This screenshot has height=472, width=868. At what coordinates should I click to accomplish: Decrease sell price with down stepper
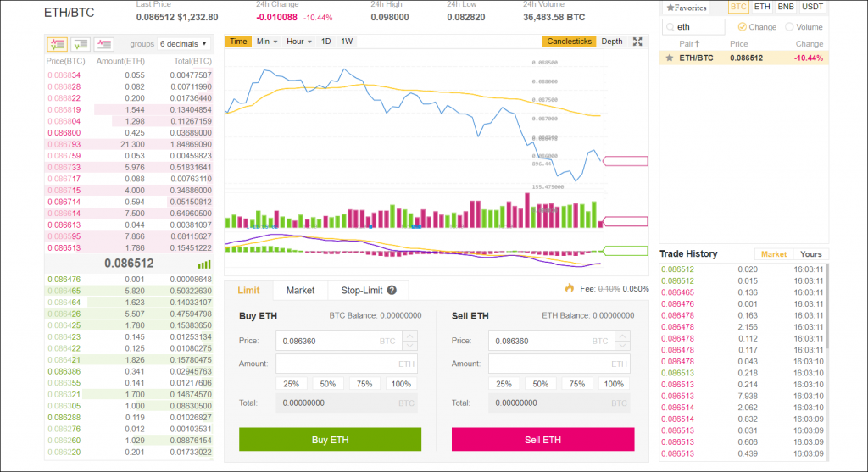[622, 345]
